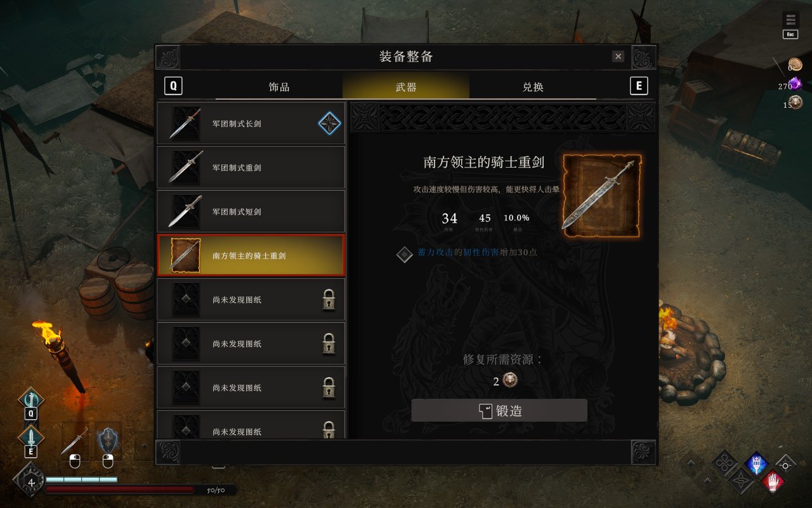Click the red hand skill icon
Viewport: 812px width, 508px height.
click(772, 482)
